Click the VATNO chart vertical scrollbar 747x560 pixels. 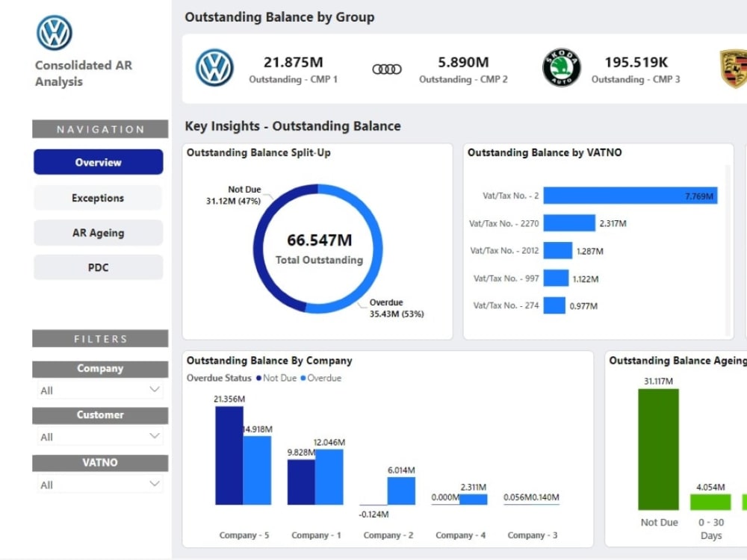pyautogui.click(x=727, y=250)
